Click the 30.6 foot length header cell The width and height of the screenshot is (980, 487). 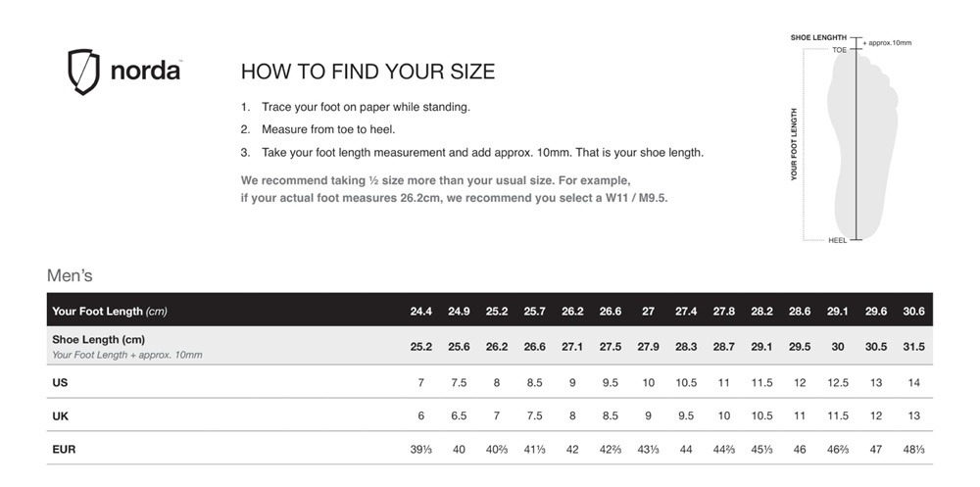click(x=913, y=311)
